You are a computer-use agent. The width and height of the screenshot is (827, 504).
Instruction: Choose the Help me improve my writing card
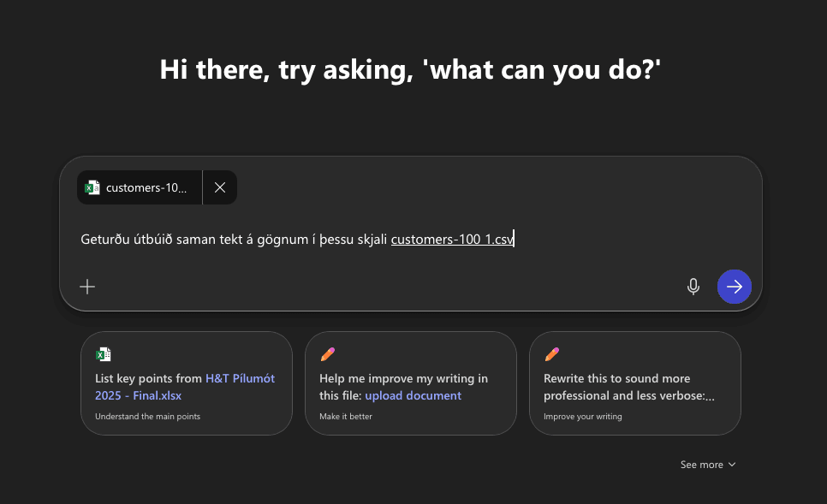click(411, 383)
